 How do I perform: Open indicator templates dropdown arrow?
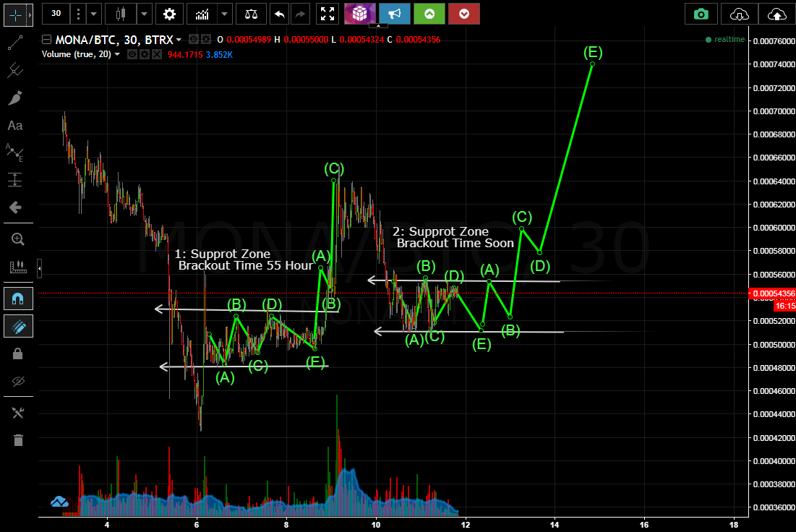tap(224, 14)
